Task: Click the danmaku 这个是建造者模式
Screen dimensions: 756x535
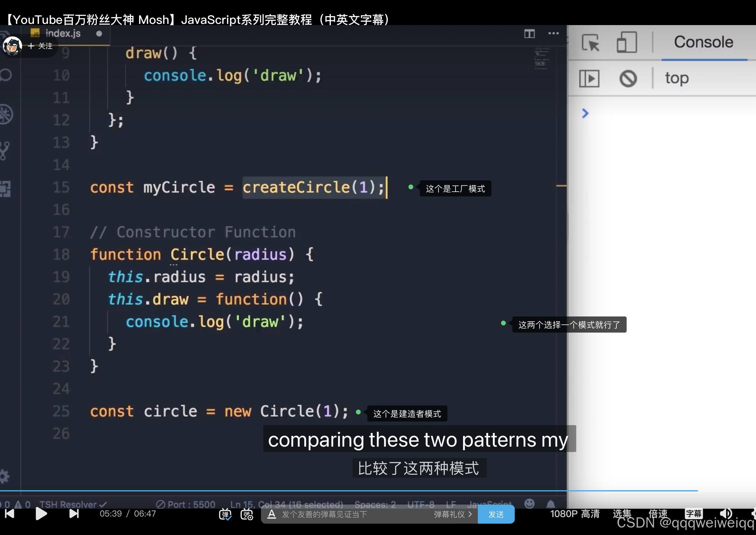Action: (x=407, y=413)
